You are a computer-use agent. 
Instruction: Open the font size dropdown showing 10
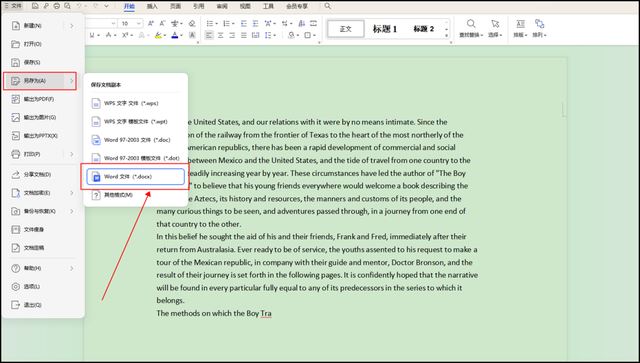coord(139,24)
